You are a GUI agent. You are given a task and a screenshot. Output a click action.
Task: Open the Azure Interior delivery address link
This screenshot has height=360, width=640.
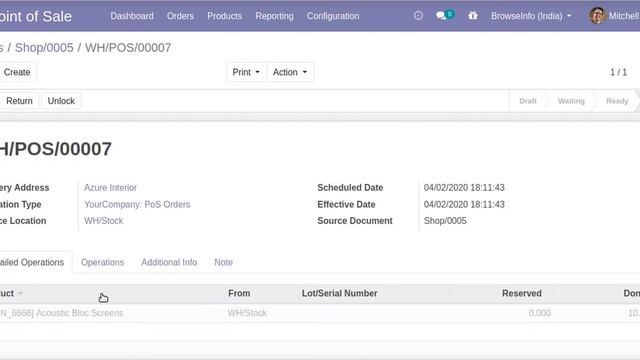(110, 188)
